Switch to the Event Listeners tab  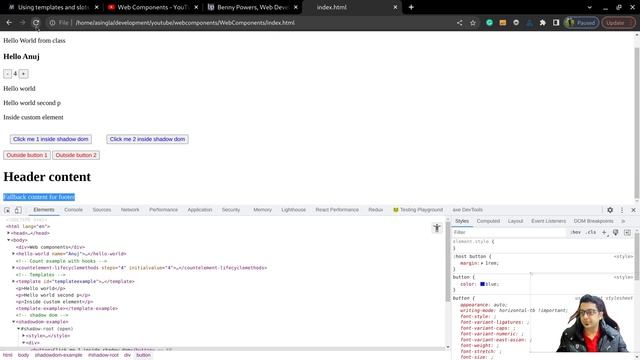pyautogui.click(x=548, y=221)
